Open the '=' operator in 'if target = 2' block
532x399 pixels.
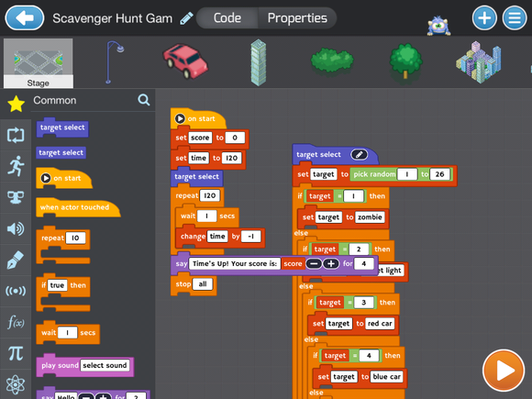344,249
